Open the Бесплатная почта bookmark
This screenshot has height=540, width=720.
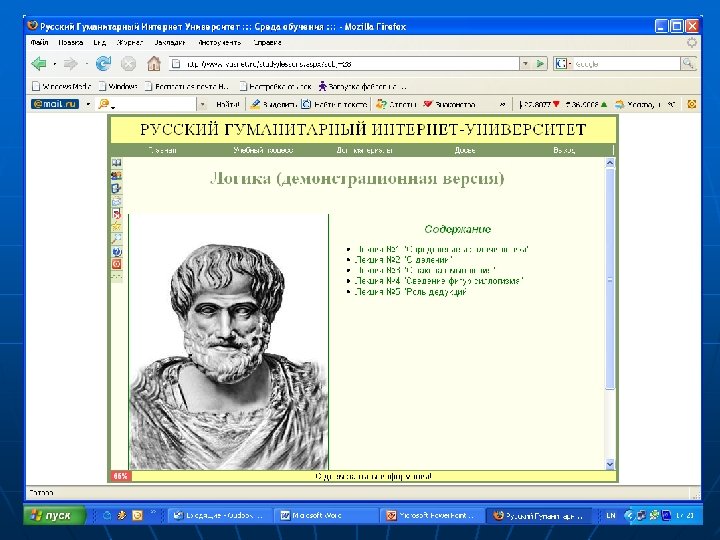pos(186,86)
